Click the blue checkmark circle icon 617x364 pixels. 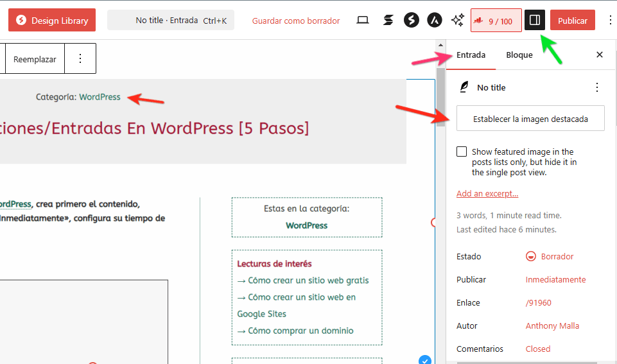tap(425, 360)
